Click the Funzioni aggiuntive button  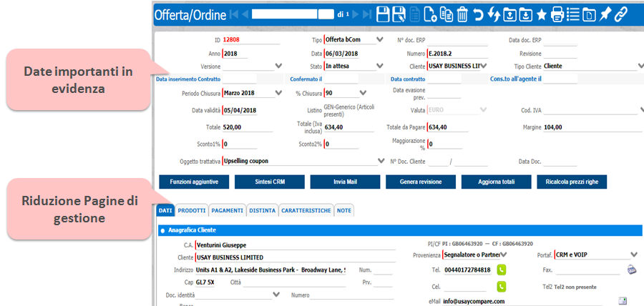[193, 182]
